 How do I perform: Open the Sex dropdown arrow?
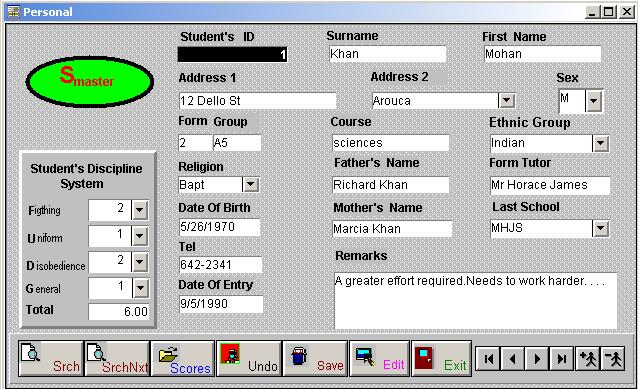click(594, 101)
